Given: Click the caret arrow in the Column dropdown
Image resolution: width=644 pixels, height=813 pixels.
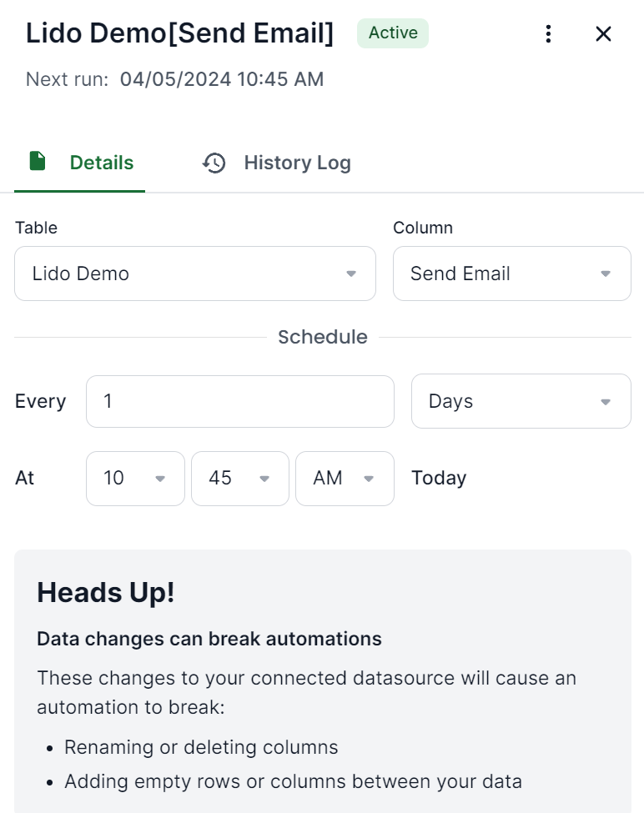Looking at the screenshot, I should coord(606,274).
